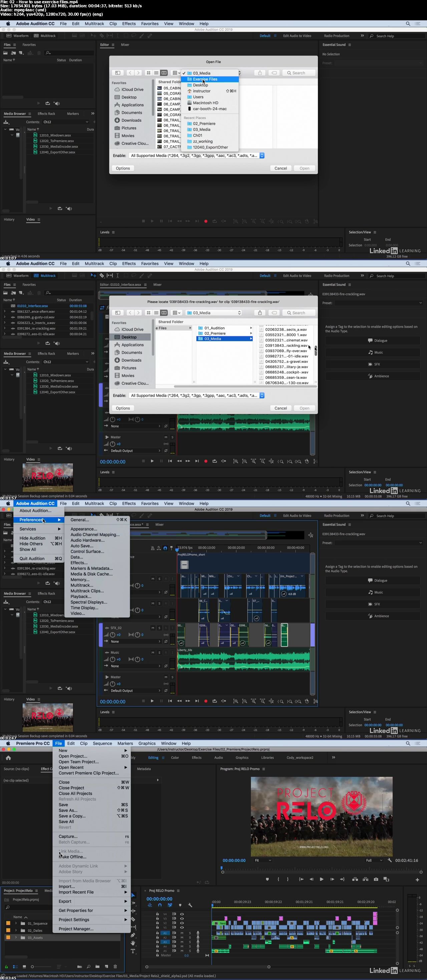The image size is (427, 980).
Task: Click Go to Out in Program monitor
Action: (342, 879)
